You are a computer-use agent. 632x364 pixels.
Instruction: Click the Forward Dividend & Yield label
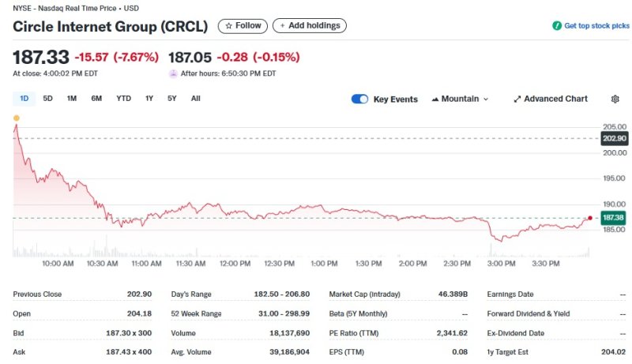point(528,313)
